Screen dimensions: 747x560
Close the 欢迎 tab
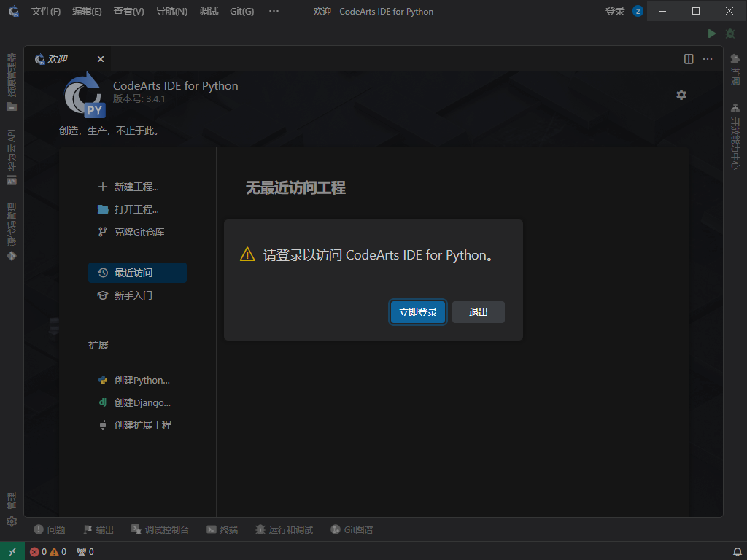click(x=101, y=59)
